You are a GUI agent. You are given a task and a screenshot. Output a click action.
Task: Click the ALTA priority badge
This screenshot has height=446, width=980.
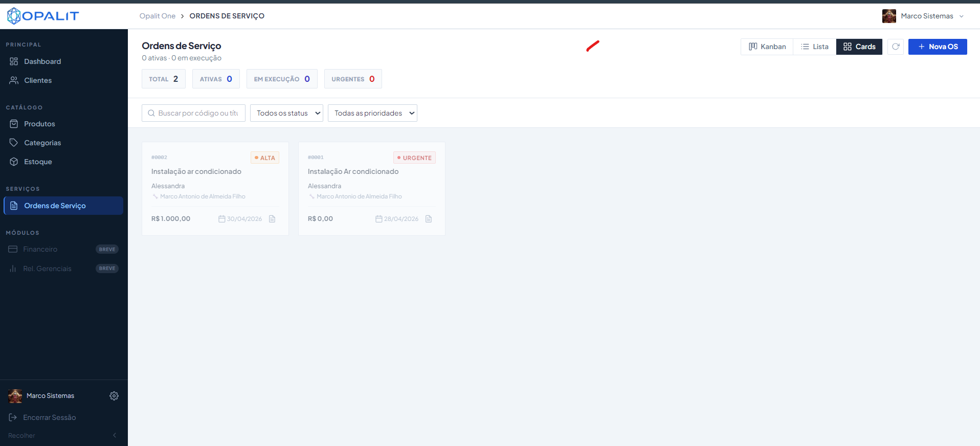point(265,158)
